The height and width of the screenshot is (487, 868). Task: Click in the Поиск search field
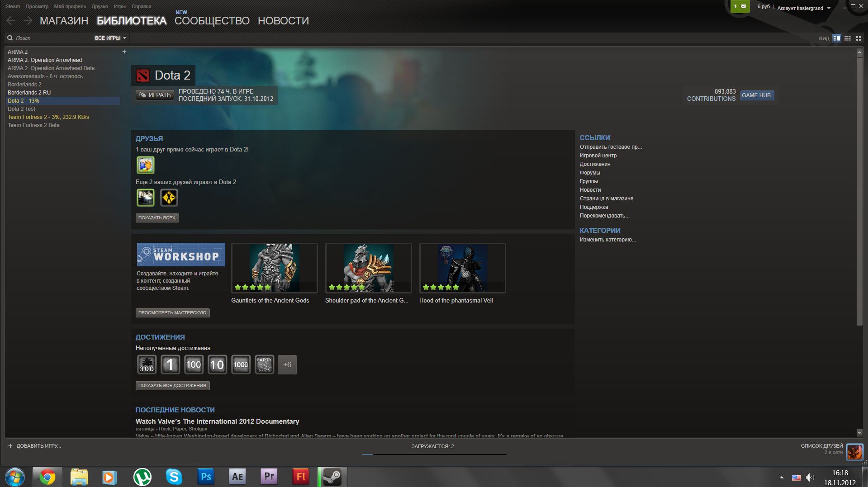coord(52,38)
